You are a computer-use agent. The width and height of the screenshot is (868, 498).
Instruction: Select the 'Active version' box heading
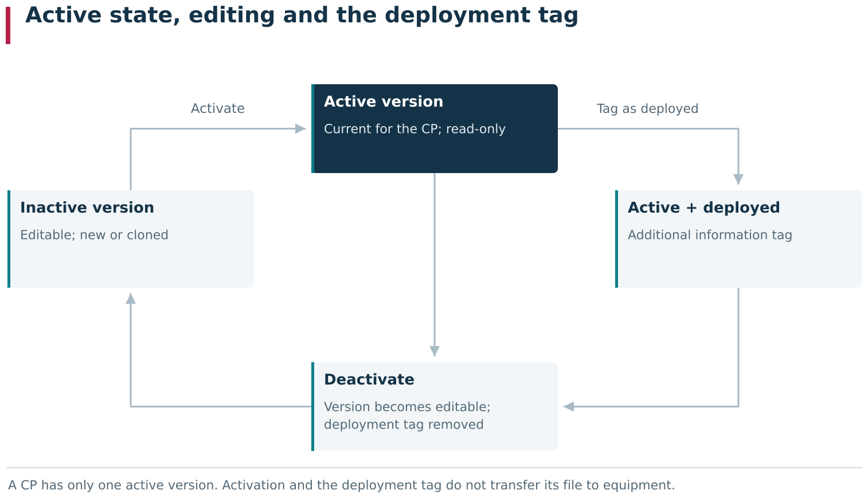[x=384, y=102]
